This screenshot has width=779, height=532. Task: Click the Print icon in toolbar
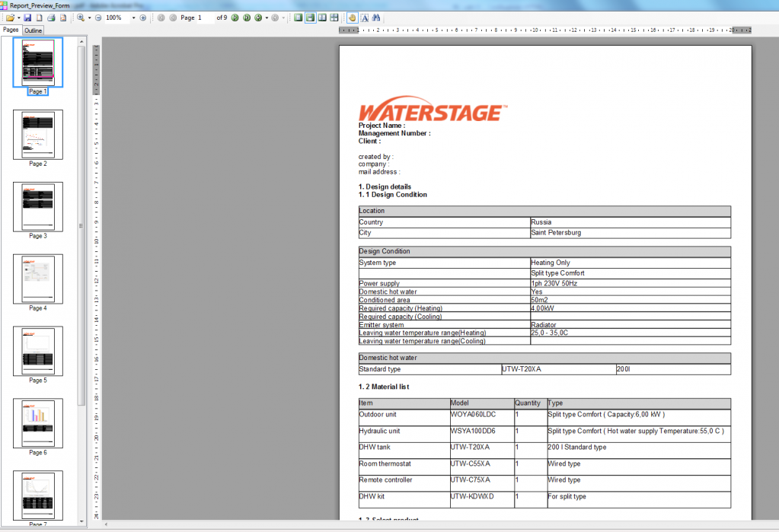click(x=51, y=18)
